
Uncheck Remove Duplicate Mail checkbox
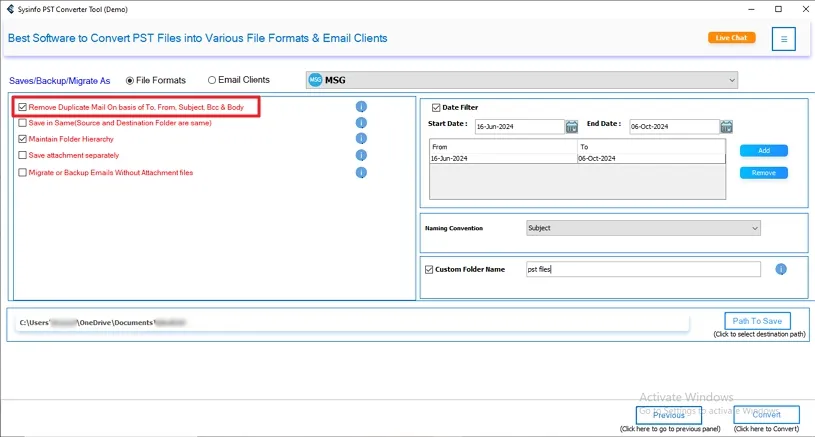(22, 107)
